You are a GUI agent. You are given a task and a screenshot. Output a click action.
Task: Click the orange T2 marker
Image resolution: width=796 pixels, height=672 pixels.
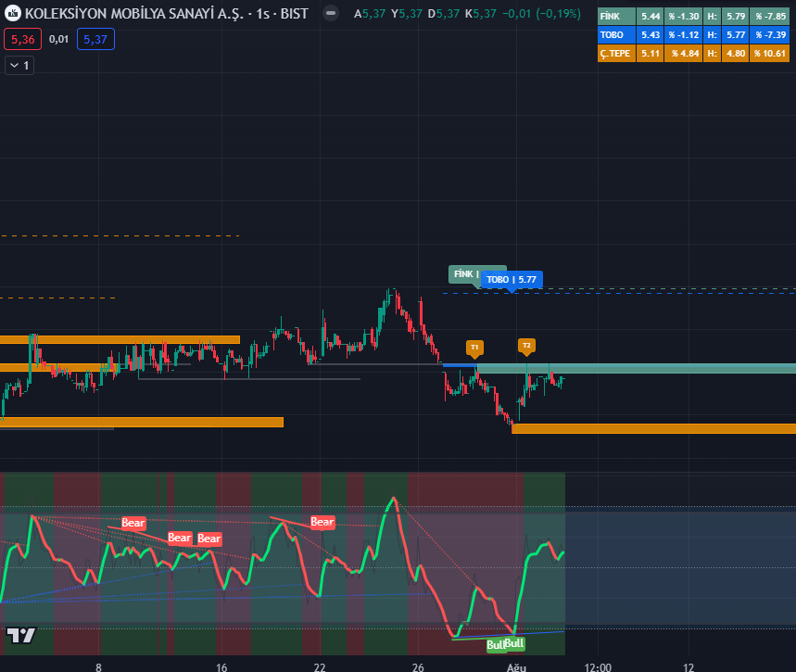coord(526,346)
